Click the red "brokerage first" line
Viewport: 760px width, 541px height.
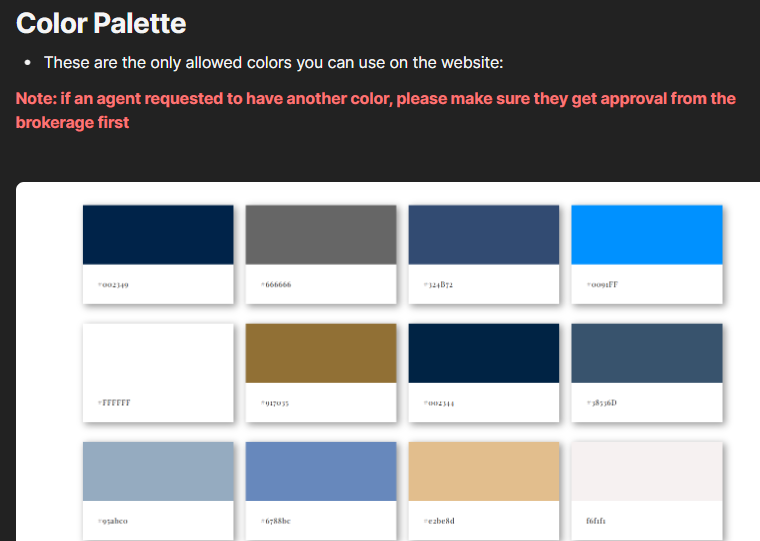(72, 123)
